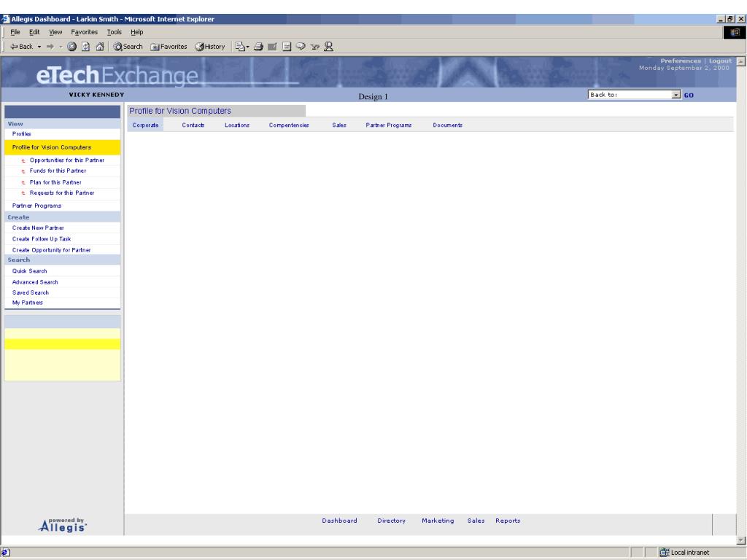The height and width of the screenshot is (560, 747).
Task: Go to Marketing in footer navigation
Action: coord(438,521)
